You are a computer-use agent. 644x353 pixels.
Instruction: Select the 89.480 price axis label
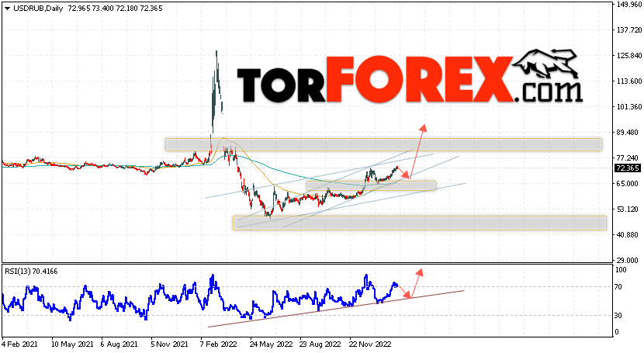(627, 133)
